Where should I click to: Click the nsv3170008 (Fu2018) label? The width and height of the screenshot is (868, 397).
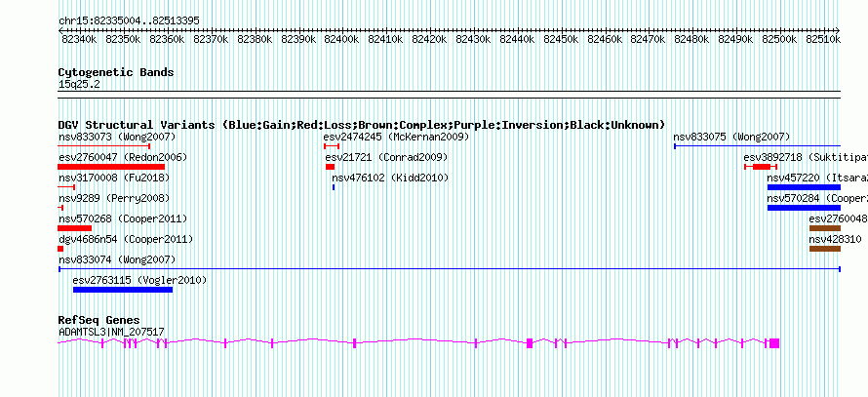(114, 178)
